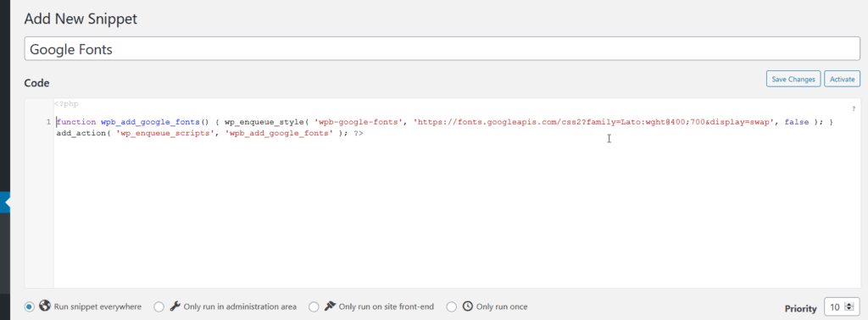This screenshot has height=320, width=868.
Task: Select 'Only run on site front-end' radio button
Action: [314, 306]
